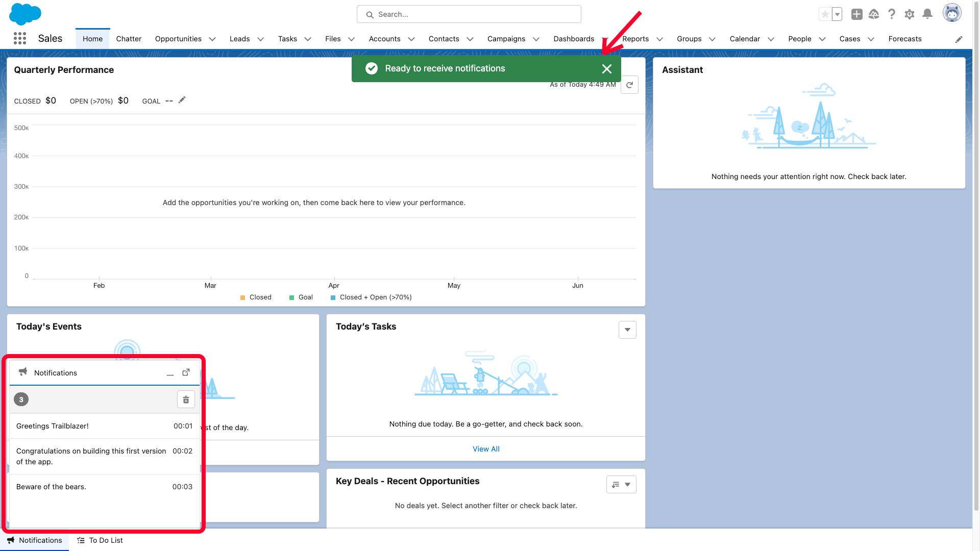The width and height of the screenshot is (980, 551).
Task: Click the notification count badge 3
Action: click(21, 399)
